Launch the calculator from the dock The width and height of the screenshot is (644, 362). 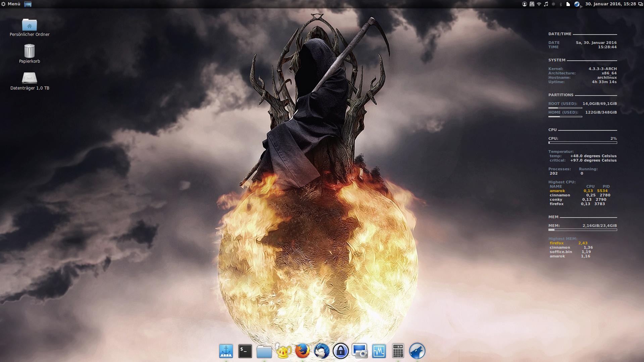tap(398, 351)
